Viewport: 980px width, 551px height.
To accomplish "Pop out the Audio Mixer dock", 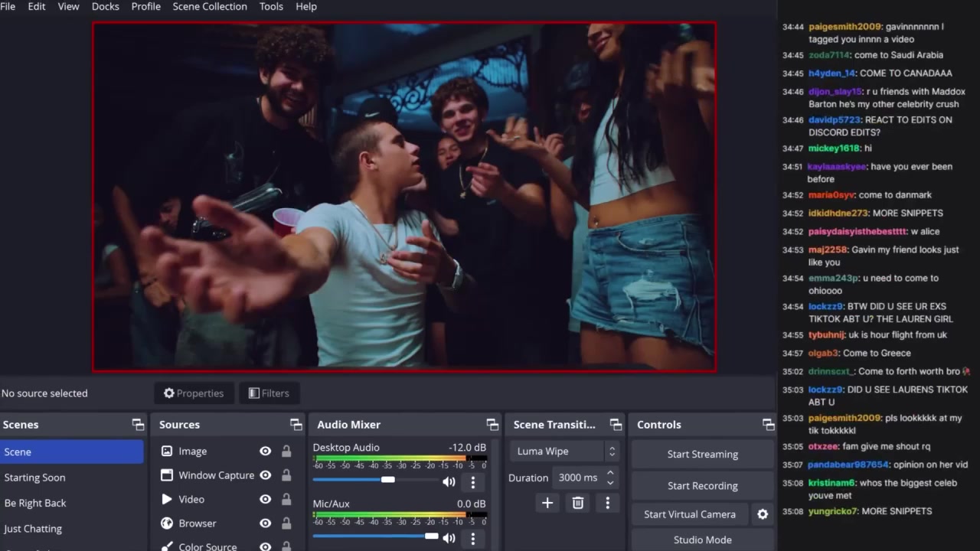I will point(492,425).
